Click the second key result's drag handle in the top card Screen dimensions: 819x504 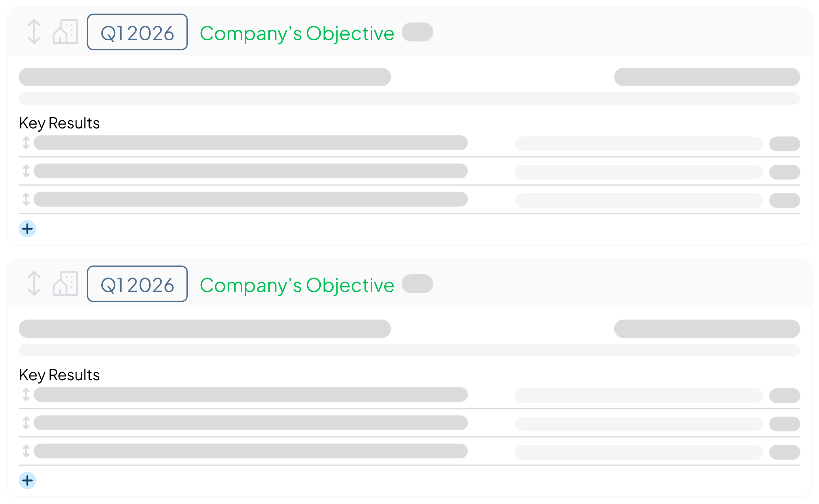point(26,171)
